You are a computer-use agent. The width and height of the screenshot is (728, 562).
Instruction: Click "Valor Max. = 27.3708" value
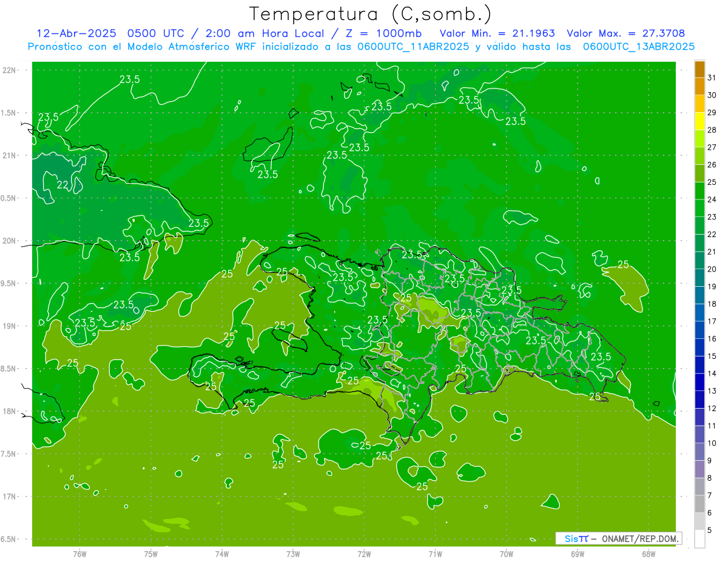(625, 33)
